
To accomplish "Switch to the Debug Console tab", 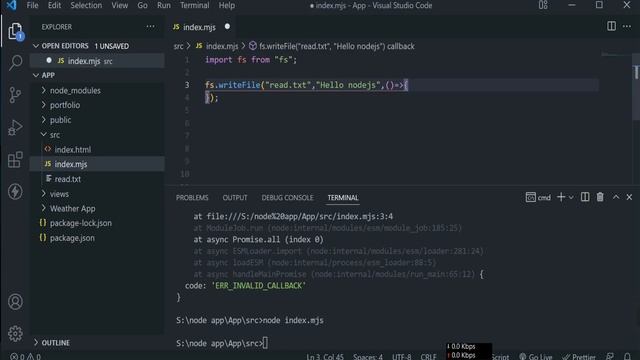I will click(x=287, y=198).
